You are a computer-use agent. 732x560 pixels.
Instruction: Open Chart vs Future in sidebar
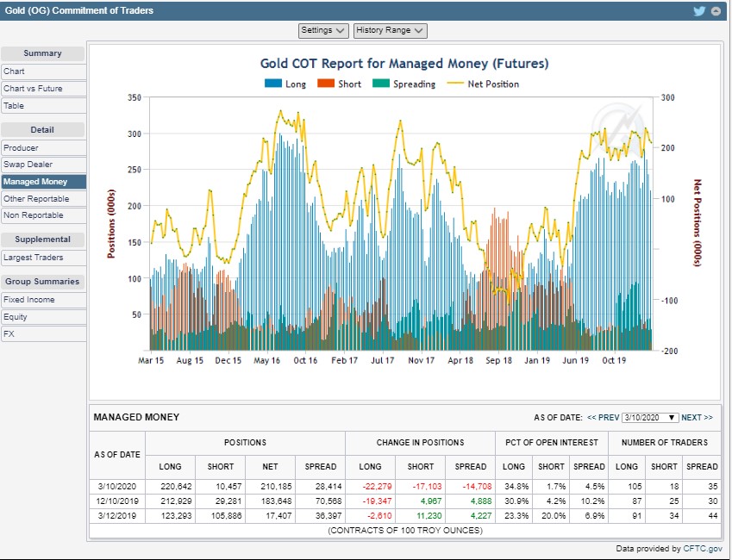(x=43, y=89)
